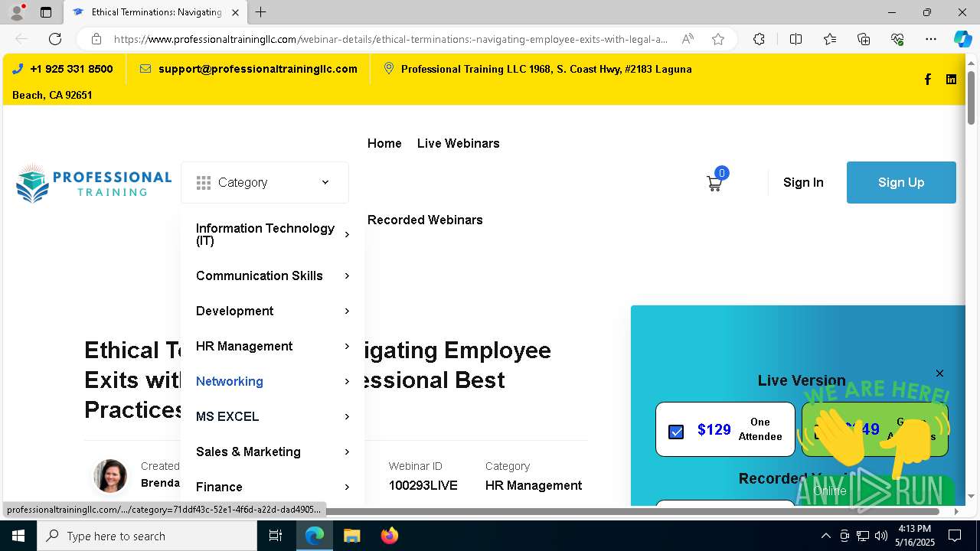Screen dimensions: 980x551
Task: Reload the page with refresh icon
Action: pos(55,39)
